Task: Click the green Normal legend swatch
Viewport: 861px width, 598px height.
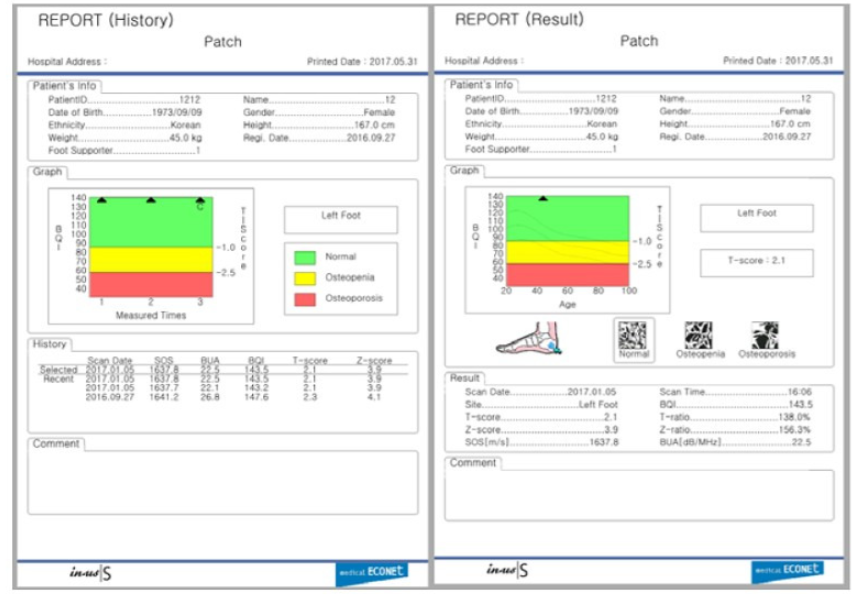Action: coord(306,257)
